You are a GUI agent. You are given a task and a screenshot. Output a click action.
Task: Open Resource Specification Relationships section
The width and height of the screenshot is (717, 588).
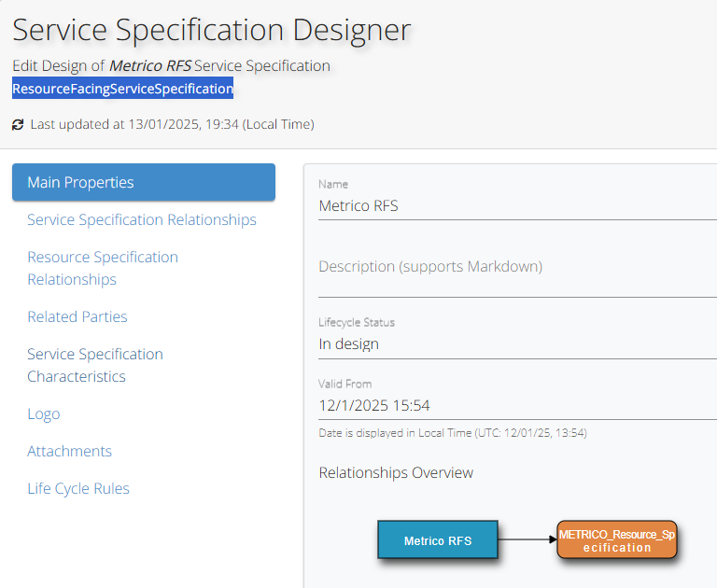[103, 268]
